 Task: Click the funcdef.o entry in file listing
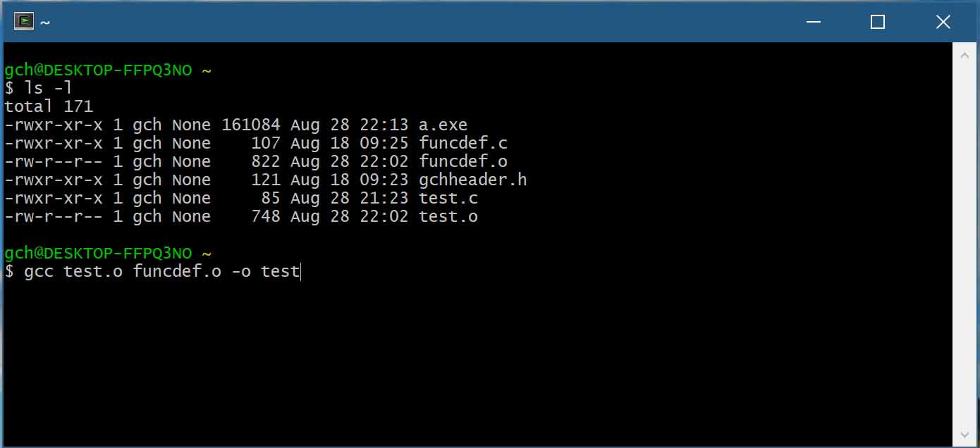[463, 162]
